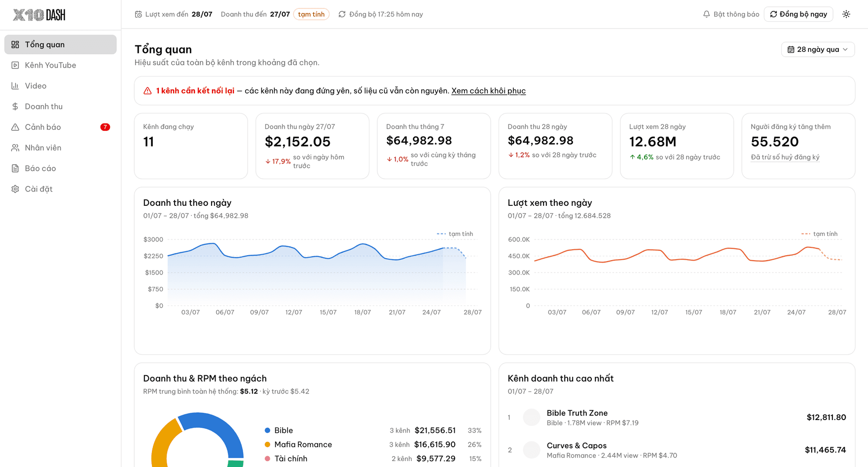Click the Bible Truth Zone avatar
Screen dimensions: 868x467
pyautogui.click(x=532, y=418)
